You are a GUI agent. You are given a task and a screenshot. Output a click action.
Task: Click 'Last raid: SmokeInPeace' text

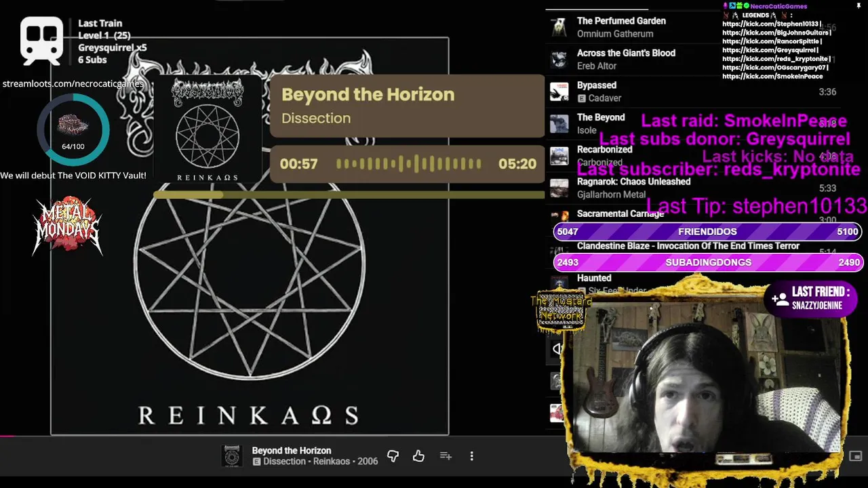point(744,121)
